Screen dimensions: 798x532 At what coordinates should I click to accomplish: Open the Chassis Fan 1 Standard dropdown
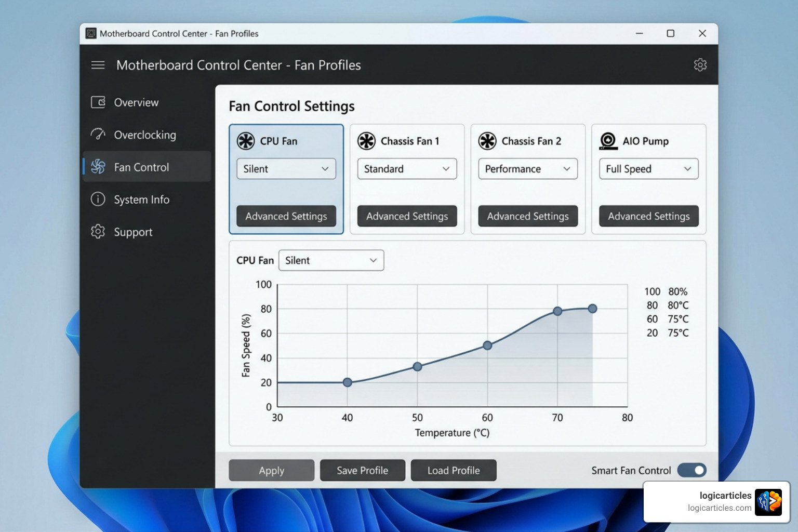click(x=407, y=169)
